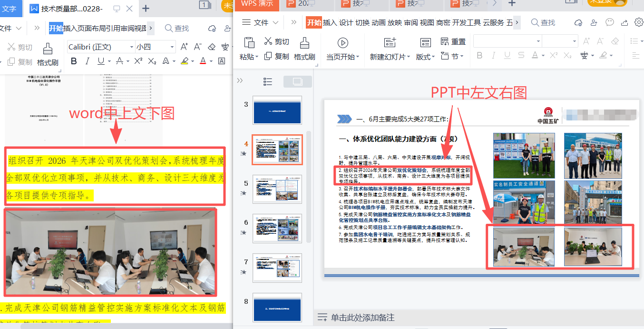Viewport: 644px width, 329px height.
Task: Click Cut (剪切) in WPS Presentation
Action: point(277,41)
